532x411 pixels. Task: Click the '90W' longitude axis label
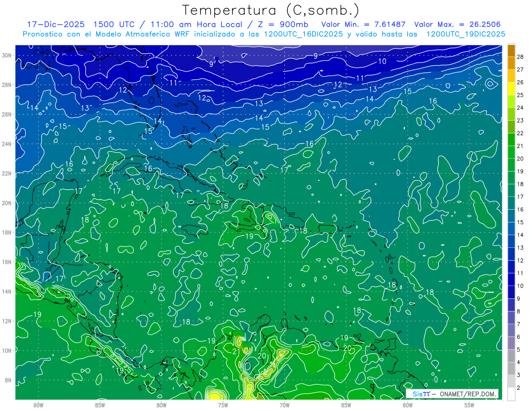tap(38, 405)
